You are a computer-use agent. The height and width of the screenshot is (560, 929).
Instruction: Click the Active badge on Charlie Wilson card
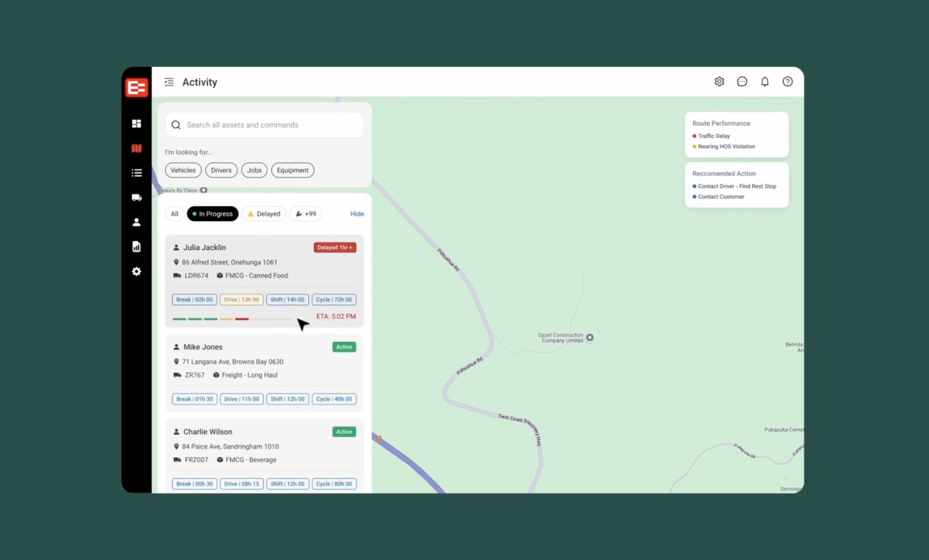344,432
